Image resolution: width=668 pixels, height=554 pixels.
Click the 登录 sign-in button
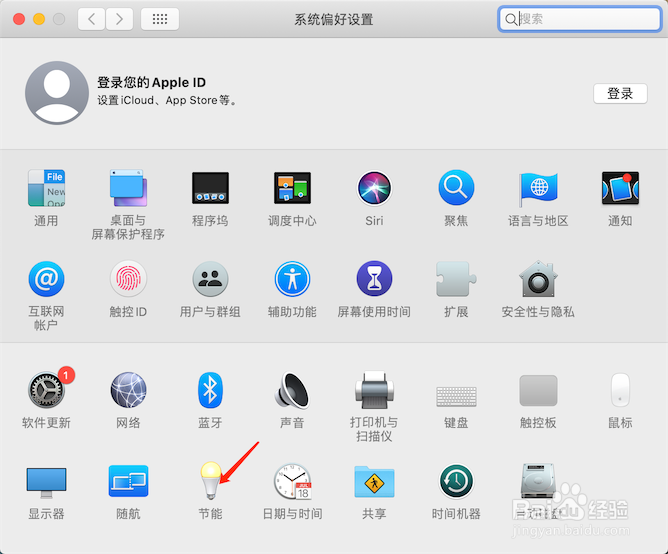pyautogui.click(x=620, y=93)
